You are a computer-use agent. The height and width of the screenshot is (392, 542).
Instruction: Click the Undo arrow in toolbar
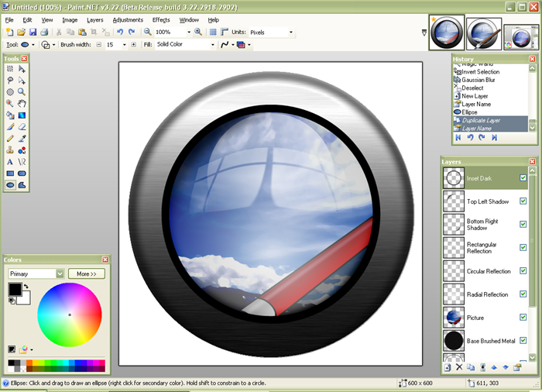120,33
